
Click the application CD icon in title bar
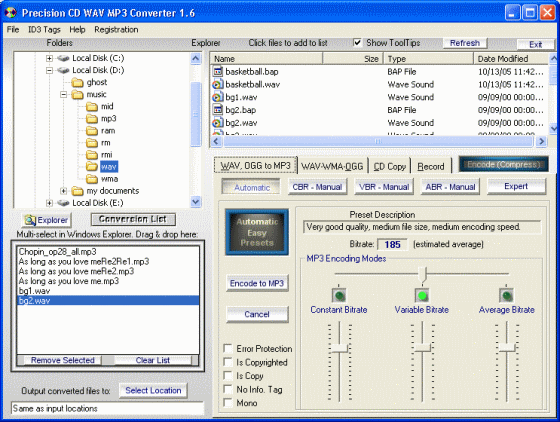[11, 13]
